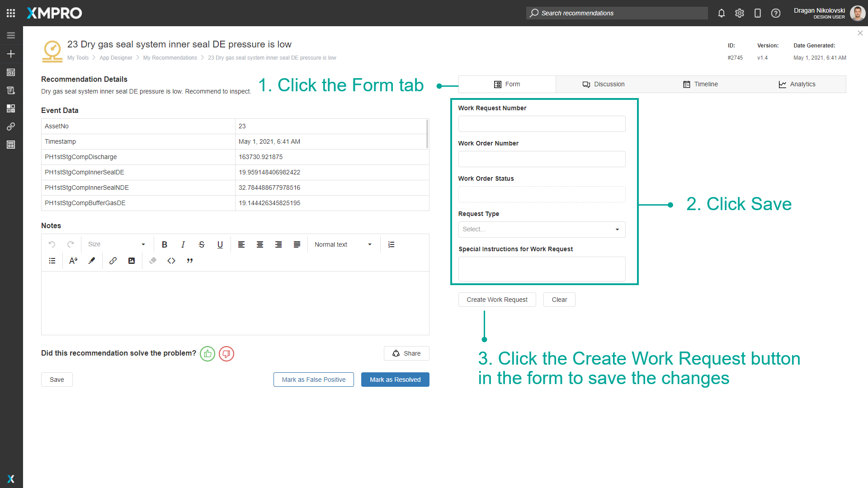868x488 pixels.
Task: Toggle italic formatting in Notes
Action: (x=183, y=244)
